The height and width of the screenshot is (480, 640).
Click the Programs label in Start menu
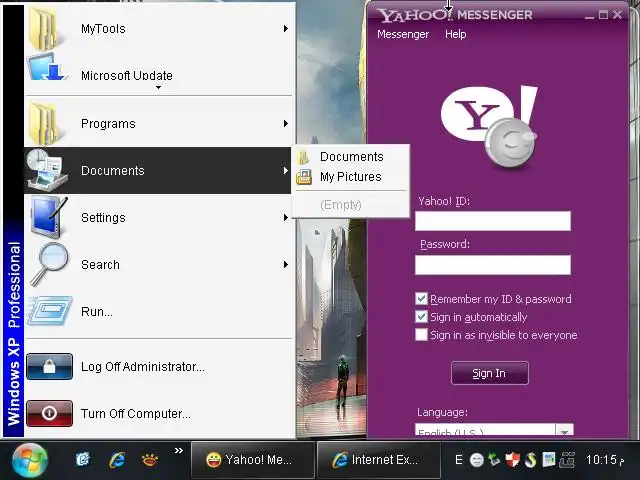pyautogui.click(x=108, y=124)
